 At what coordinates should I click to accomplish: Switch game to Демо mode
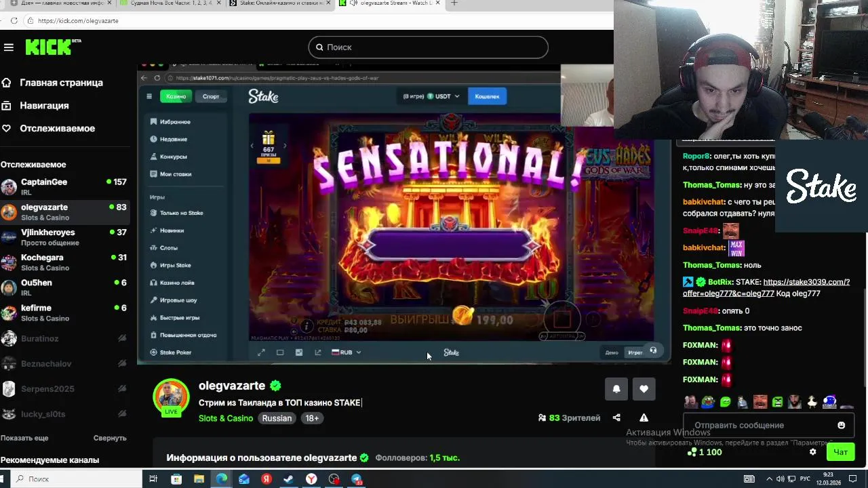(x=612, y=352)
